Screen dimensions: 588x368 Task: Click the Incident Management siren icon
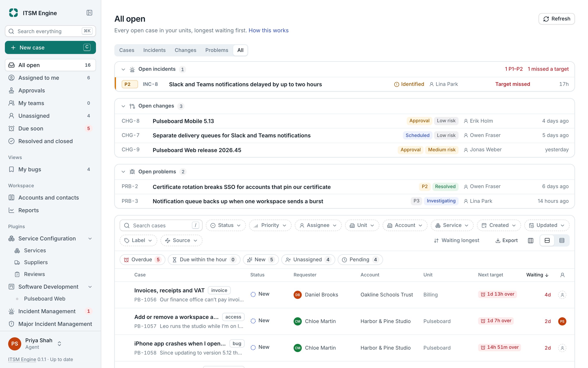11,311
